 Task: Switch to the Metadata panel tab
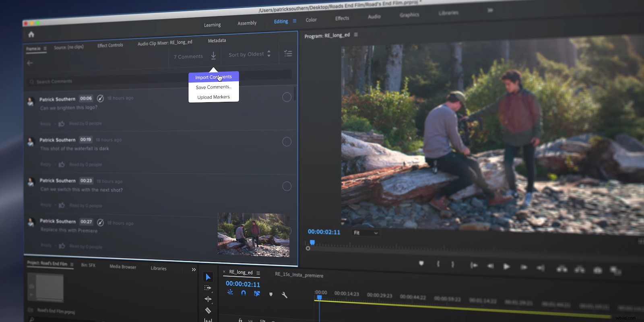click(x=217, y=40)
